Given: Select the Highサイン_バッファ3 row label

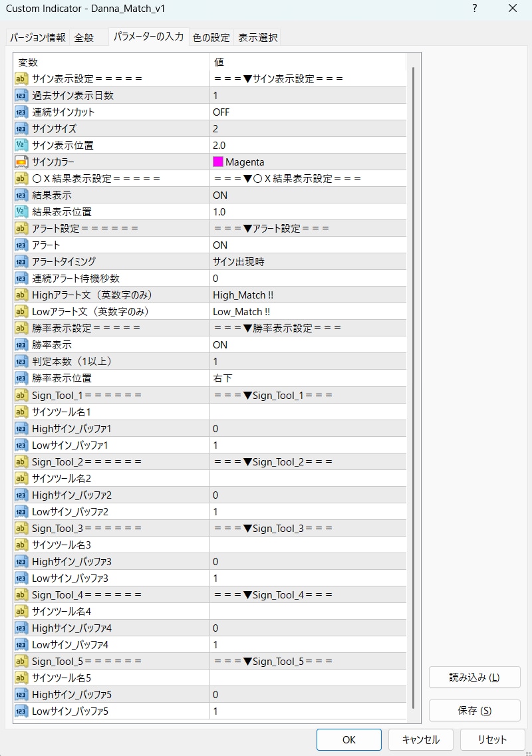Looking at the screenshot, I should pos(72,562).
